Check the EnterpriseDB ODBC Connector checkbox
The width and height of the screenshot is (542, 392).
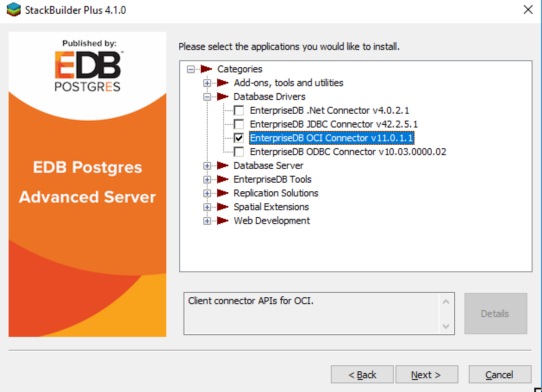(x=239, y=152)
